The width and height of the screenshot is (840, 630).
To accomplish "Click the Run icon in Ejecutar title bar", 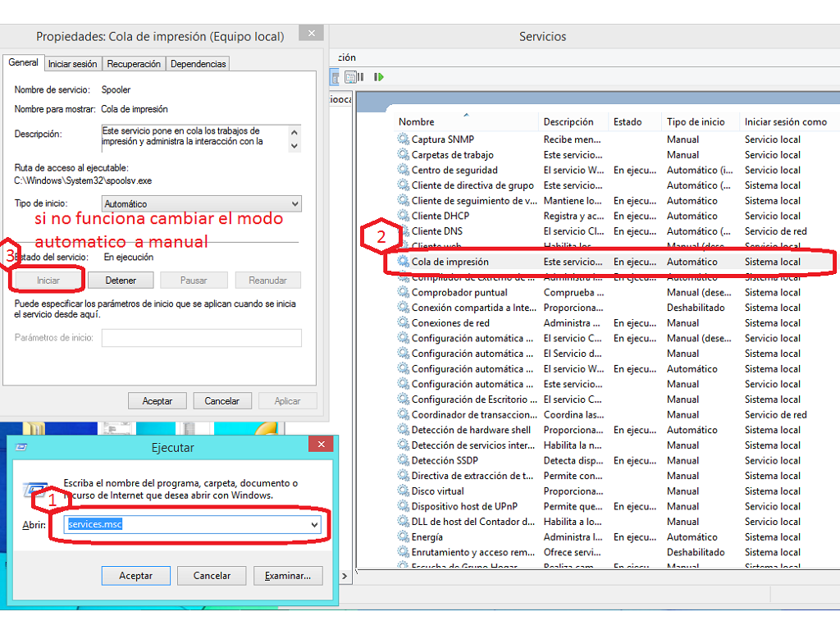I will (x=22, y=448).
